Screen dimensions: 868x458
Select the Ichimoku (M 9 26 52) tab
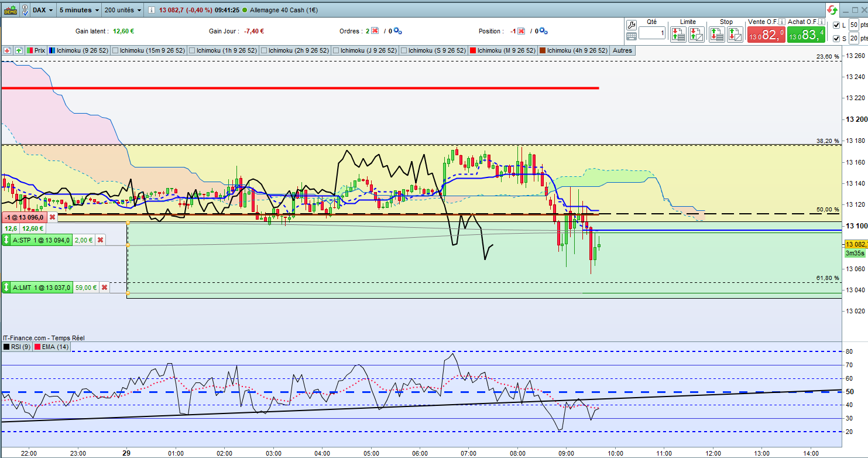(503, 51)
